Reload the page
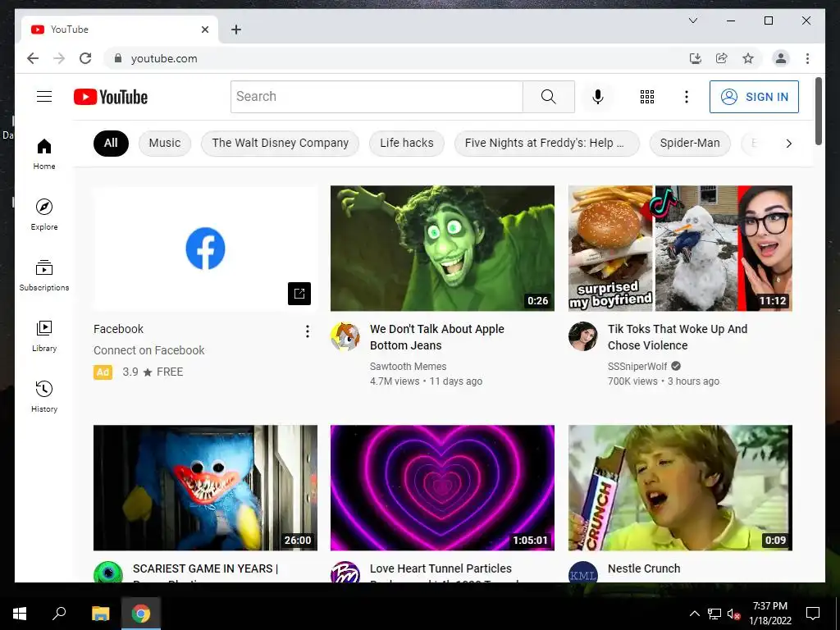Viewport: 840px width, 630px height. (x=85, y=58)
